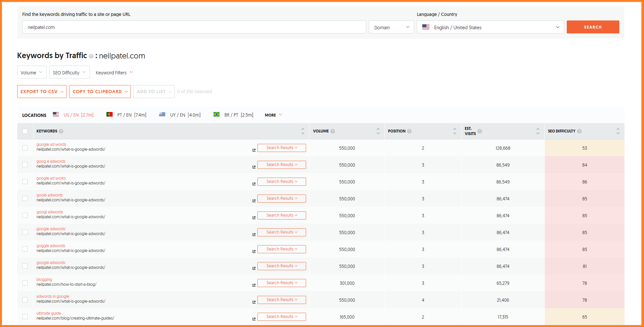Switch to PT / EN location tab
The width and height of the screenshot is (644, 327).
click(x=127, y=115)
